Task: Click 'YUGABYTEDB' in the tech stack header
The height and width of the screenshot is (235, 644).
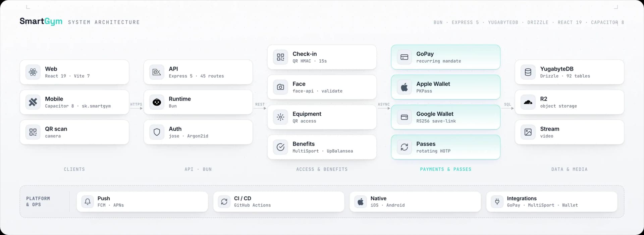Action: coord(503,22)
